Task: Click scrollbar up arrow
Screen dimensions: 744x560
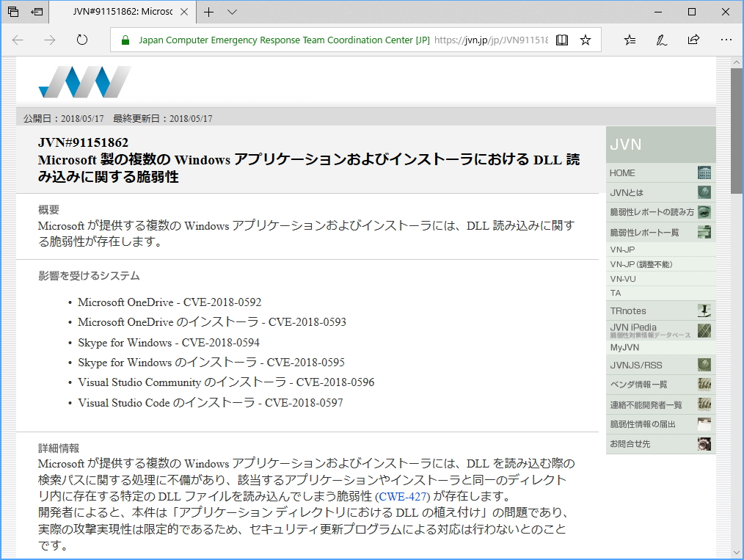Action: (737, 62)
